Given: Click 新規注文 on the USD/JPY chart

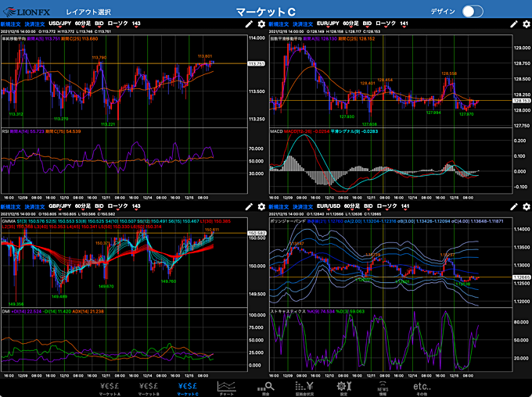Looking at the screenshot, I should 13,24.
